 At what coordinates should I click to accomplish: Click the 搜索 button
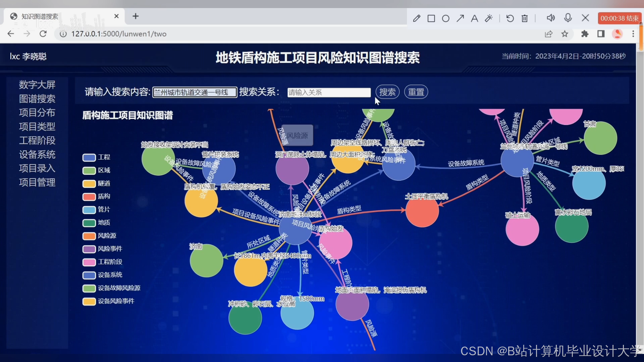point(387,92)
